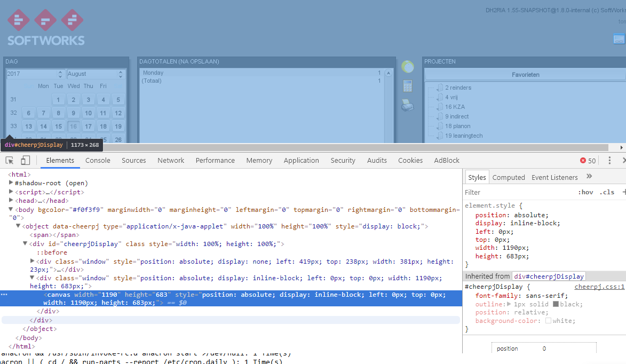Select the 18 planon project
Screen dimensions: 626x364
[x=457, y=126]
